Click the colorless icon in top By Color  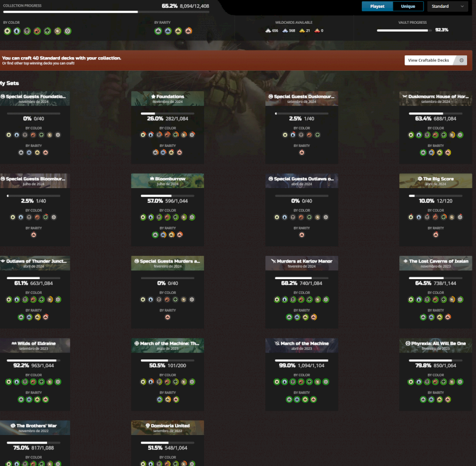pyautogui.click(x=68, y=31)
